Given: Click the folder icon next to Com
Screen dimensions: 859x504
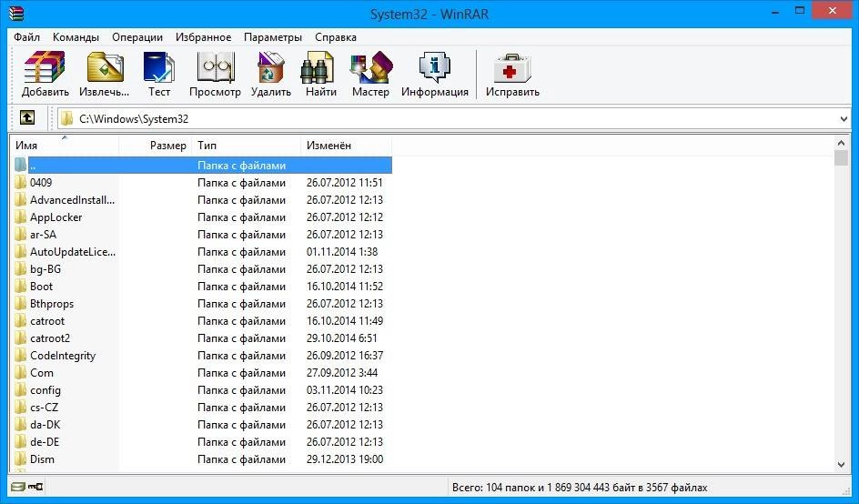Looking at the screenshot, I should pos(20,372).
